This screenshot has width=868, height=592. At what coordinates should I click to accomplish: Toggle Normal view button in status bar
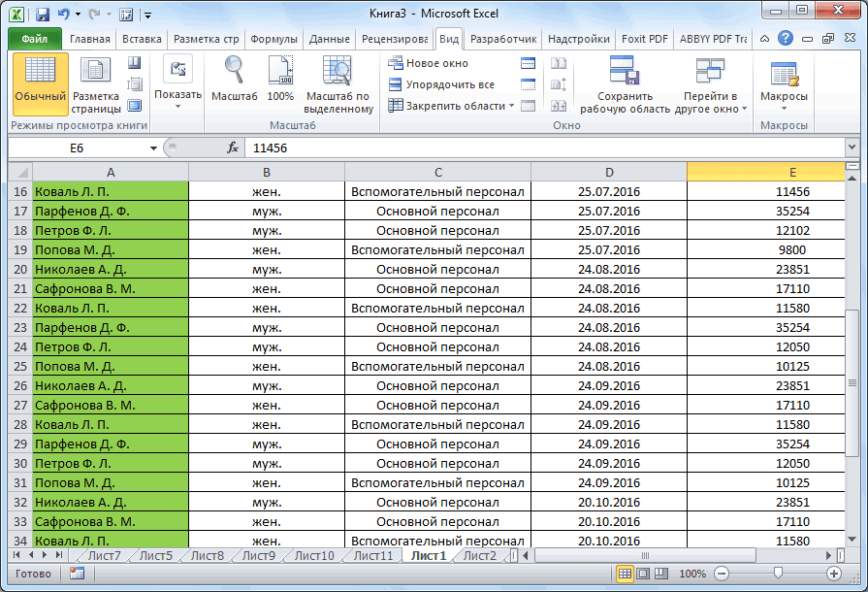626,574
